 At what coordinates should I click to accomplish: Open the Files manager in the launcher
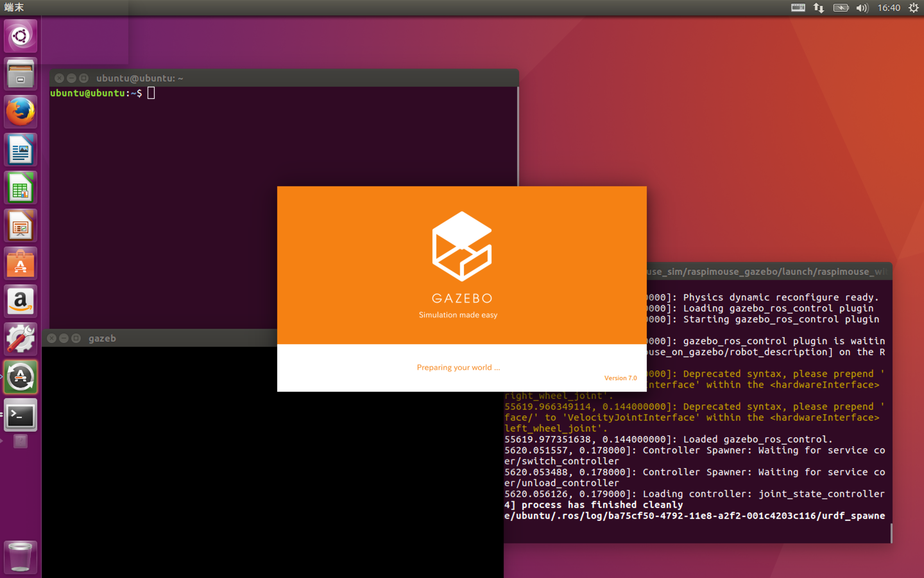pos(20,74)
